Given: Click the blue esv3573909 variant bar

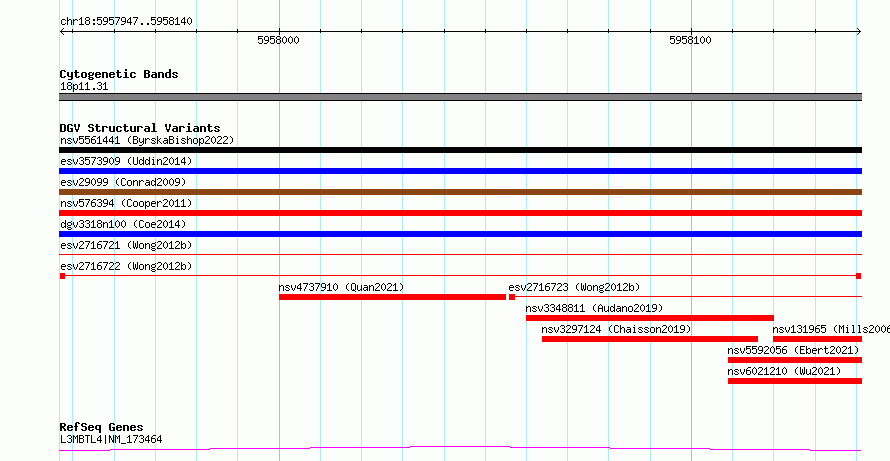Looking at the screenshot, I should (x=460, y=171).
